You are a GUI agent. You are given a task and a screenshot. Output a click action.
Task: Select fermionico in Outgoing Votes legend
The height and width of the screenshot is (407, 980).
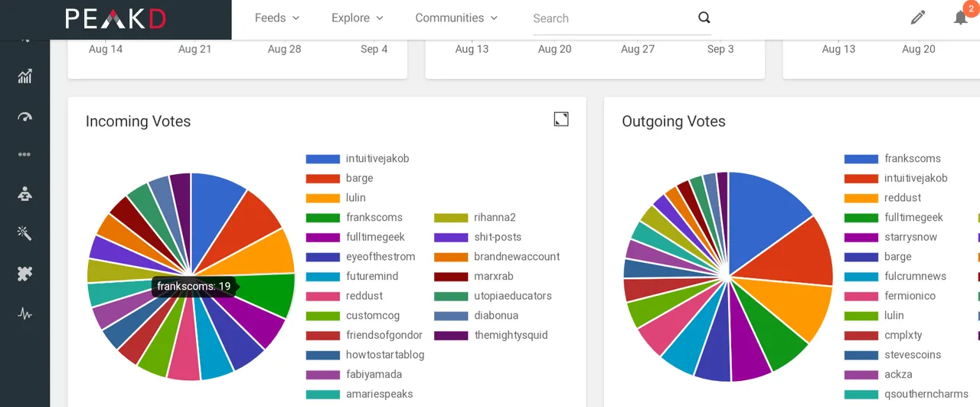(910, 296)
